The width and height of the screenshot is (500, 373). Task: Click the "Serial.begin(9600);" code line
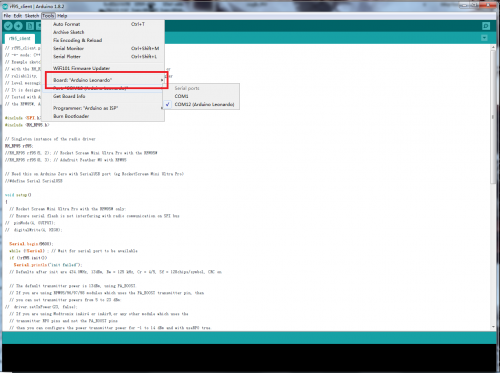[31, 244]
